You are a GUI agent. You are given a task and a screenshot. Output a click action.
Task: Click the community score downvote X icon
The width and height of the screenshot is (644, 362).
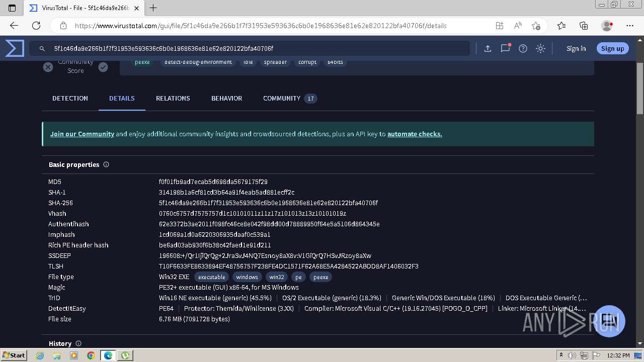[48, 67]
